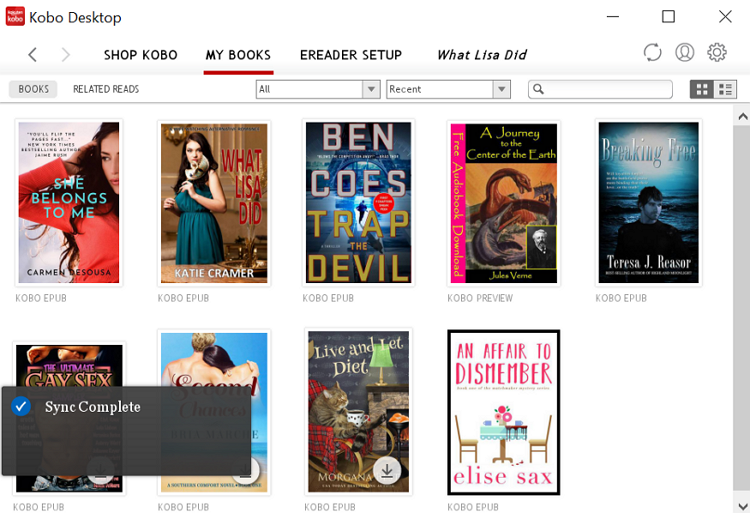The image size is (750, 513).
Task: Click KOBO EPUB label under What Lisa Did
Action: pyautogui.click(x=183, y=298)
